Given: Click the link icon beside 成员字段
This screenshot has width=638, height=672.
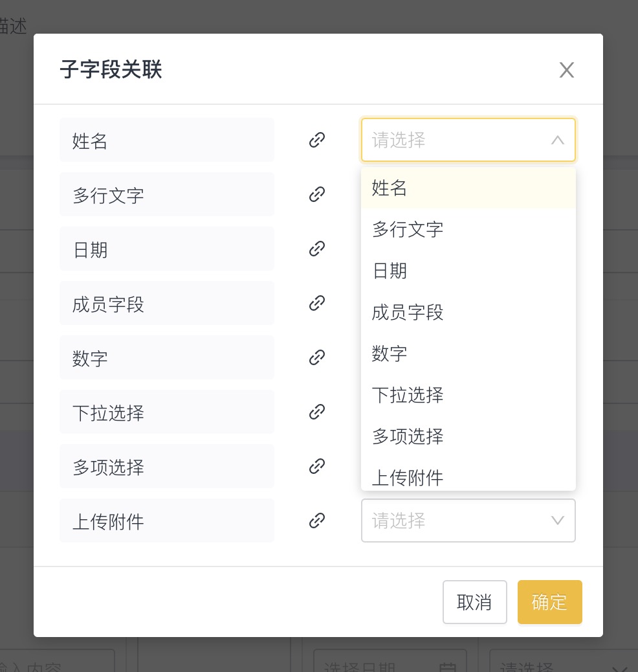Looking at the screenshot, I should point(316,303).
